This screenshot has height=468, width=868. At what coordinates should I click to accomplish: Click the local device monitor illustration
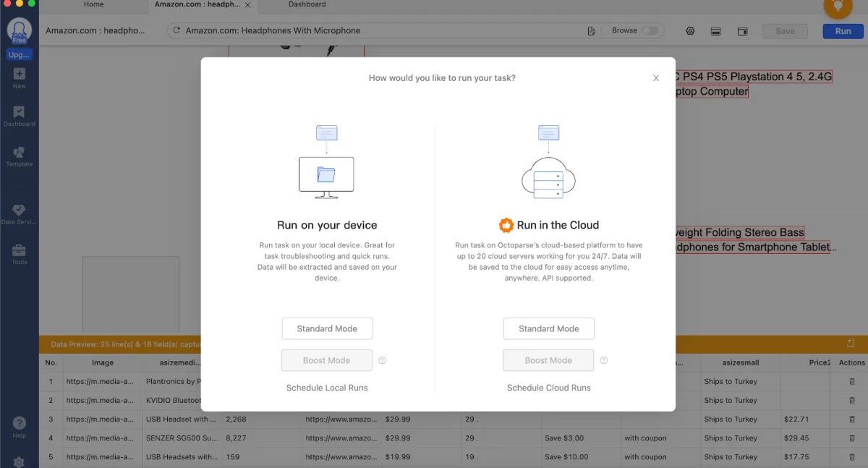(327, 177)
